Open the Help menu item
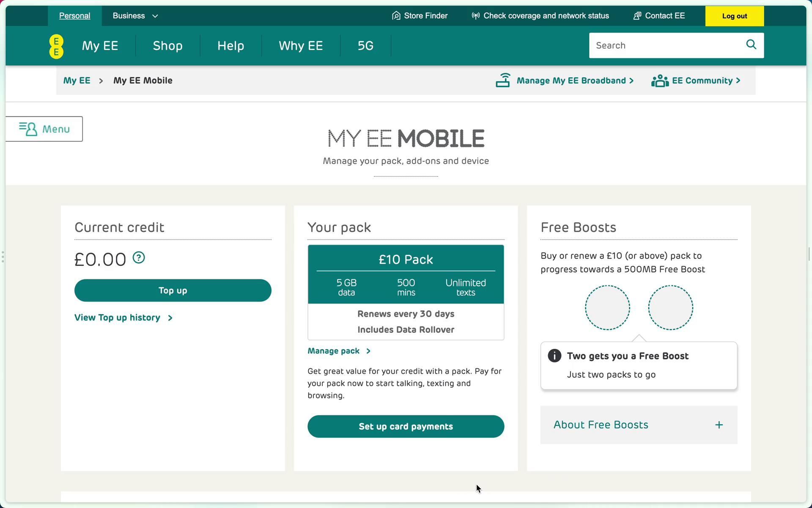The image size is (812, 508). click(230, 46)
